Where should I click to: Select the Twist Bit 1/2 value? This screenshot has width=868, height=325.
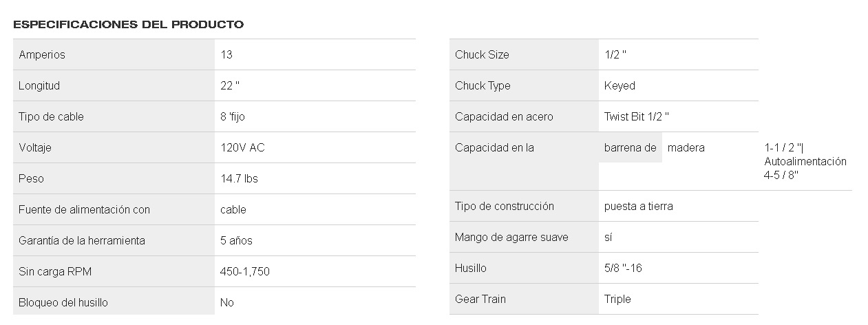pos(637,116)
